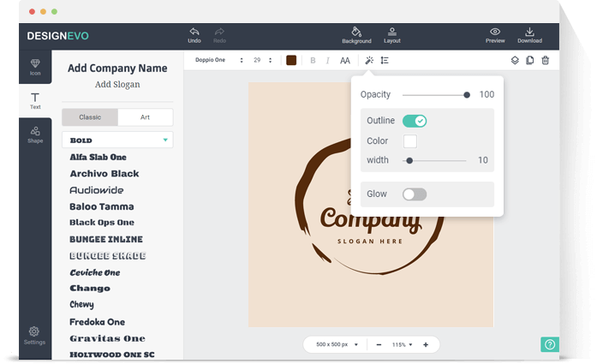Toggle bold formatting B icon

pyautogui.click(x=313, y=61)
